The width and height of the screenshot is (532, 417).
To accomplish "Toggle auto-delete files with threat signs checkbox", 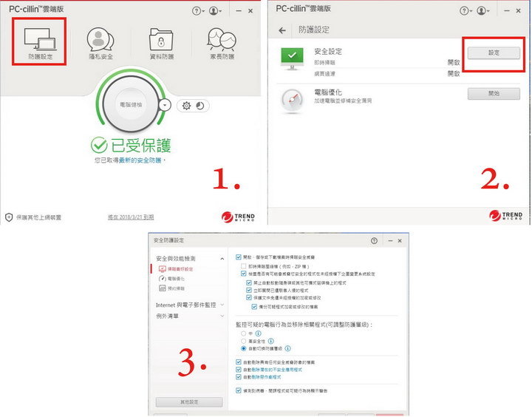I will click(x=239, y=362).
